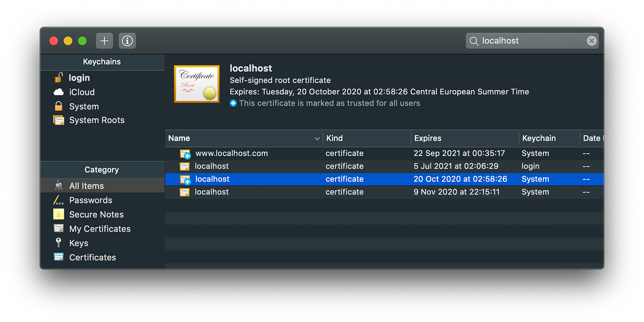Image resolution: width=644 pixels, height=322 pixels.
Task: Open the Certificates category at the sidebar bottom
Action: (92, 257)
